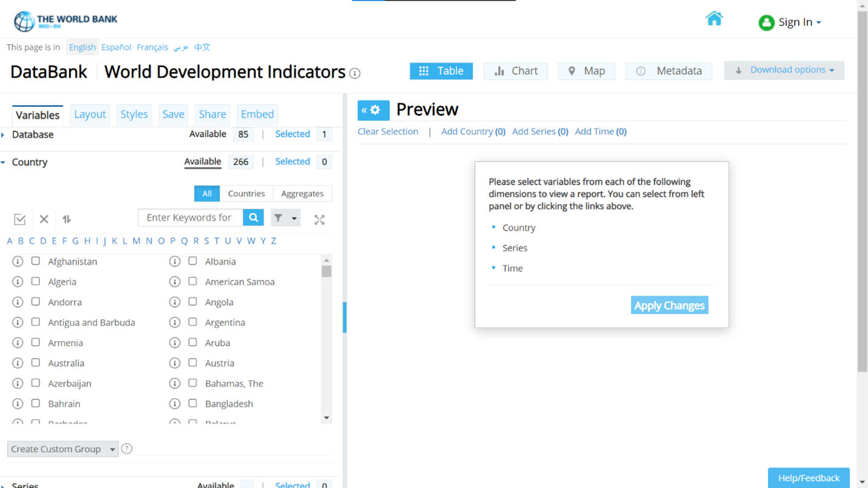Open the Create Custom Group dropdown
868x488 pixels.
[63, 449]
